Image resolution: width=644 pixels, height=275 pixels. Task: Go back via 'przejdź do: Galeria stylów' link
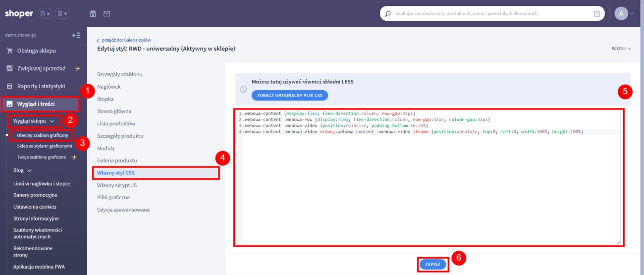click(x=126, y=40)
